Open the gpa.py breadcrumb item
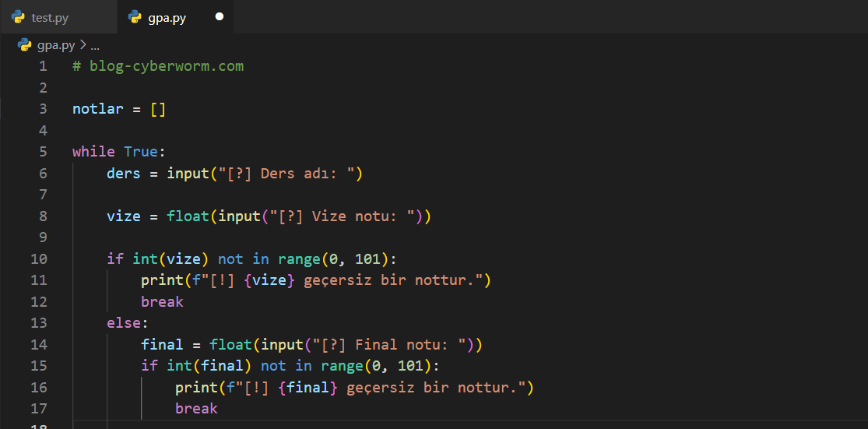The image size is (868, 429). [56, 45]
